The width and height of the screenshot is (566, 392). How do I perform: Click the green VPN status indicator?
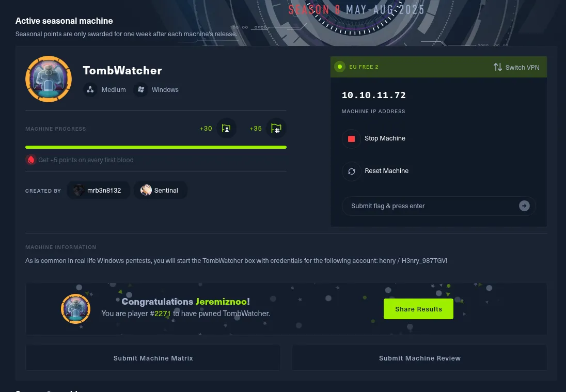340,67
